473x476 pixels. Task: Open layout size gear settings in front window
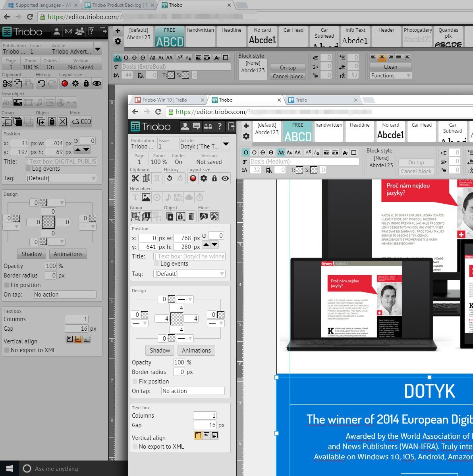(204, 178)
